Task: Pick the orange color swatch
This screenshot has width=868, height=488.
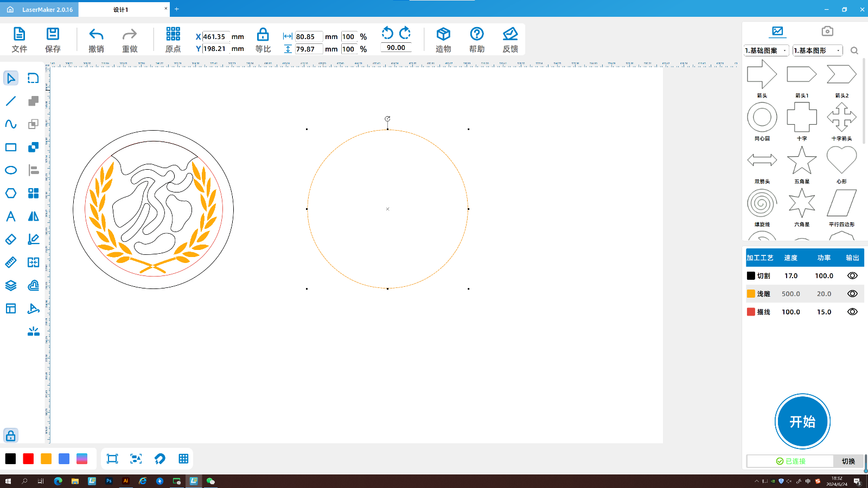Action: coord(46,459)
